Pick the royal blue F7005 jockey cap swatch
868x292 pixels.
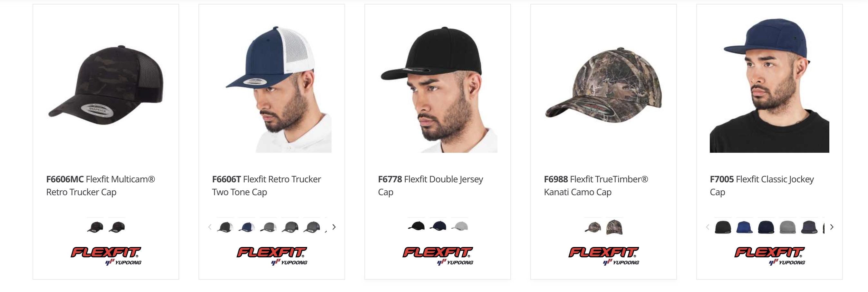click(x=744, y=227)
